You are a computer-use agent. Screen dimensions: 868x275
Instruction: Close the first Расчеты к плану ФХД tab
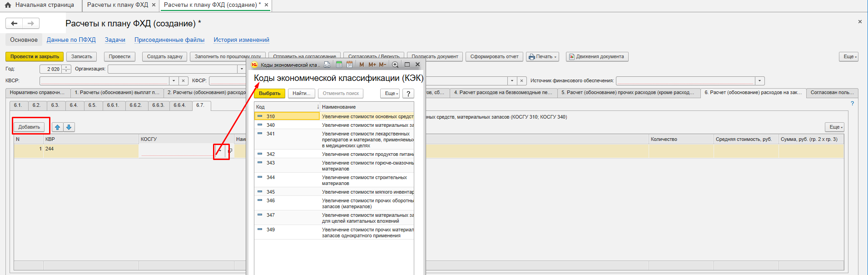154,5
